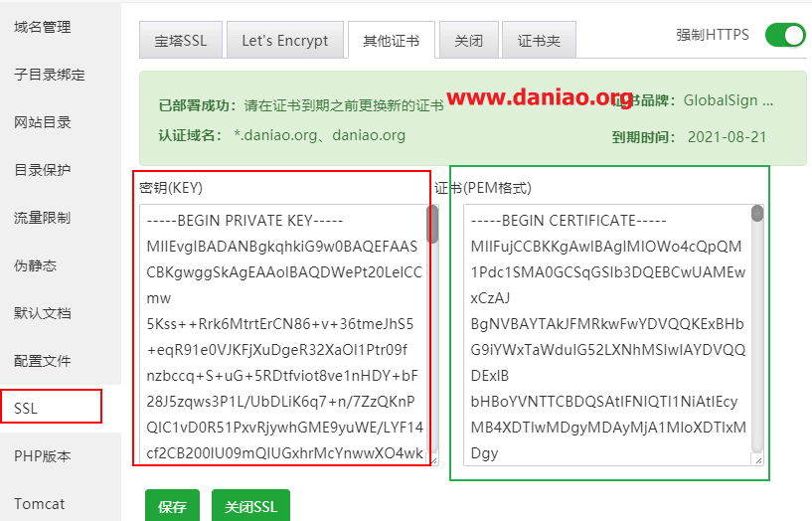
Task: Switch to the 宝塔SSL tab
Action: click(x=181, y=40)
